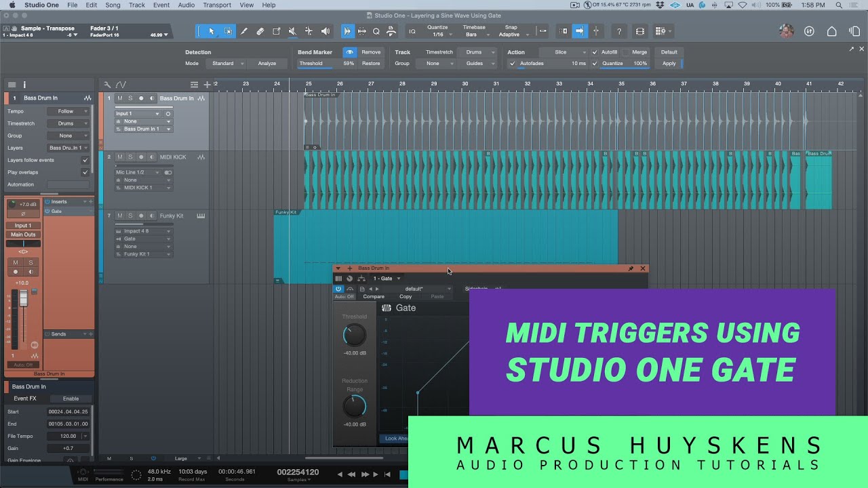This screenshot has width=868, height=488.
Task: Open macOS Wi-Fi status icon
Action: (742, 5)
